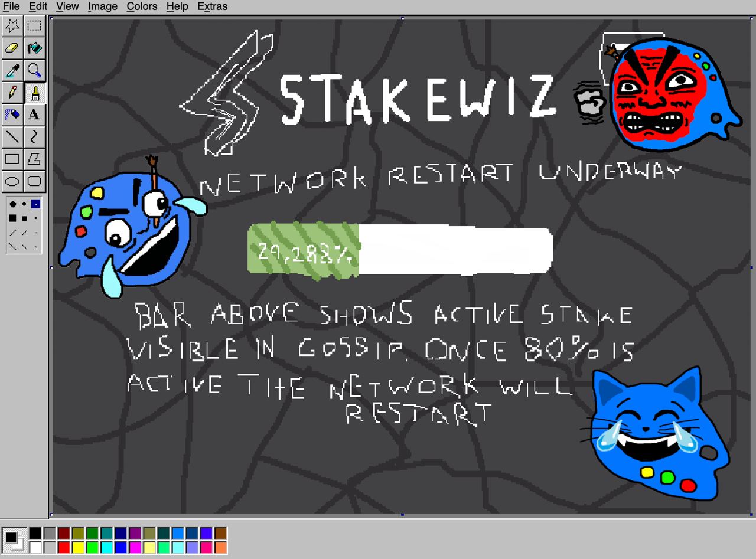Viewport: 756px width, 559px height.
Task: Open the View menu
Action: tap(67, 6)
